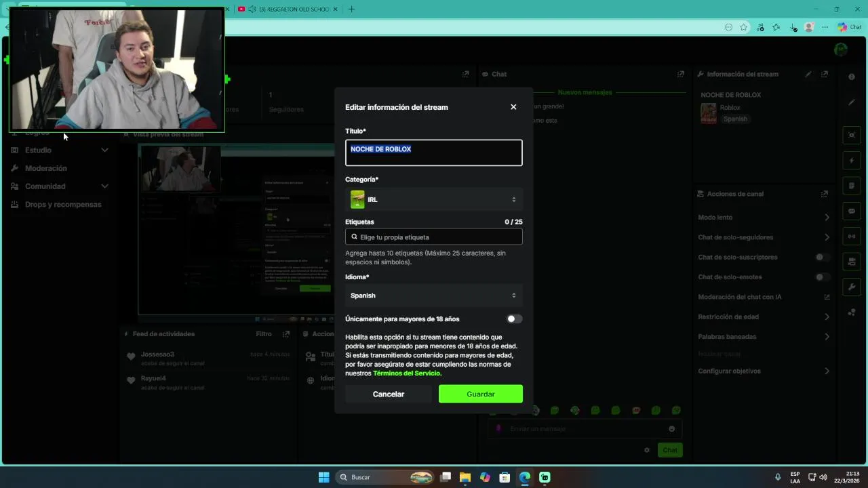Toggle Chat de solo-suscriptores switch
Viewport: 868px width, 488px height.
823,258
